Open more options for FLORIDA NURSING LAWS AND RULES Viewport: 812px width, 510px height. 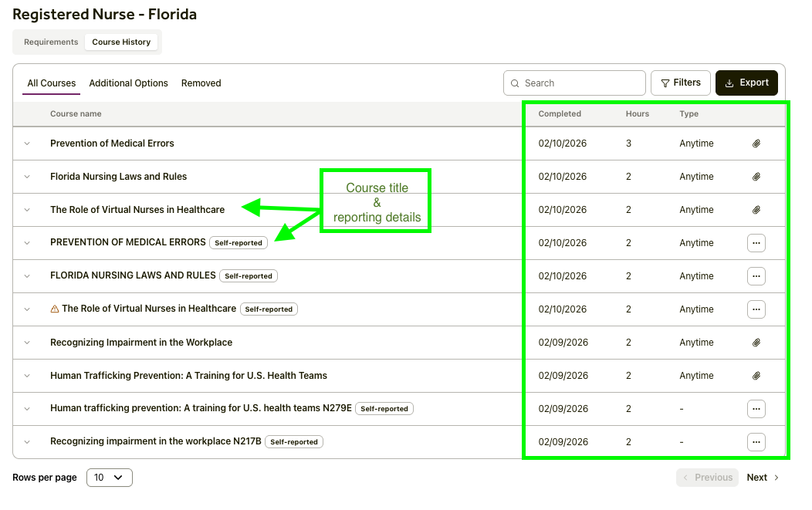(756, 276)
